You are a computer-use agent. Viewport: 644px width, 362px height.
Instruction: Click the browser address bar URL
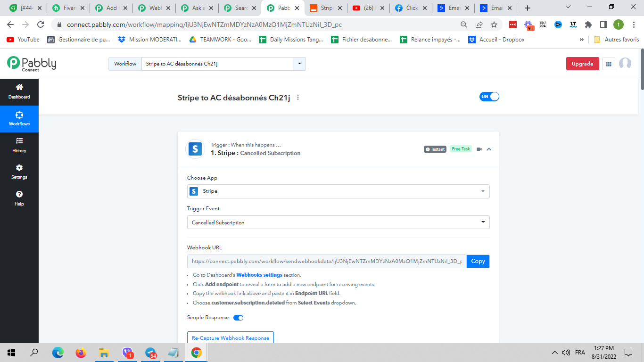pos(204,25)
